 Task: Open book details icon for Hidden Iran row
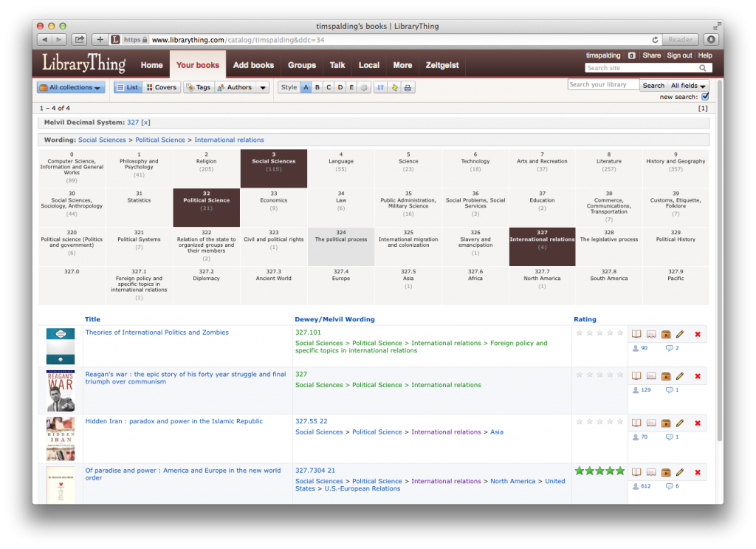[636, 423]
